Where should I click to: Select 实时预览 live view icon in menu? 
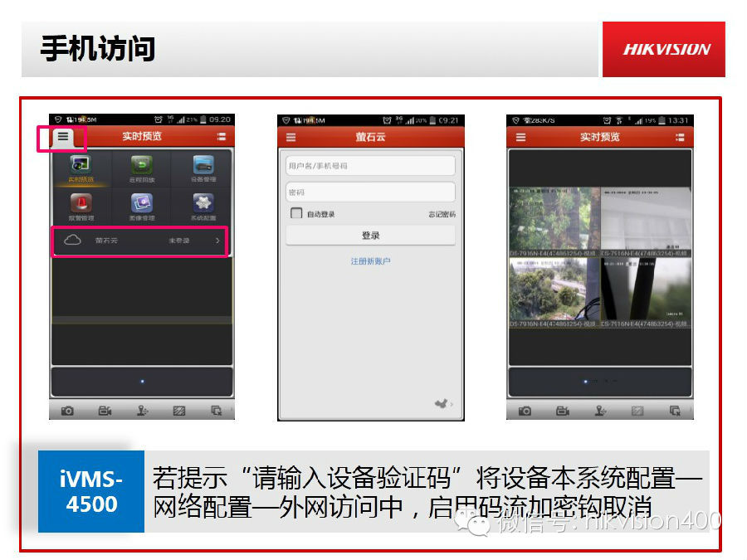(81, 168)
